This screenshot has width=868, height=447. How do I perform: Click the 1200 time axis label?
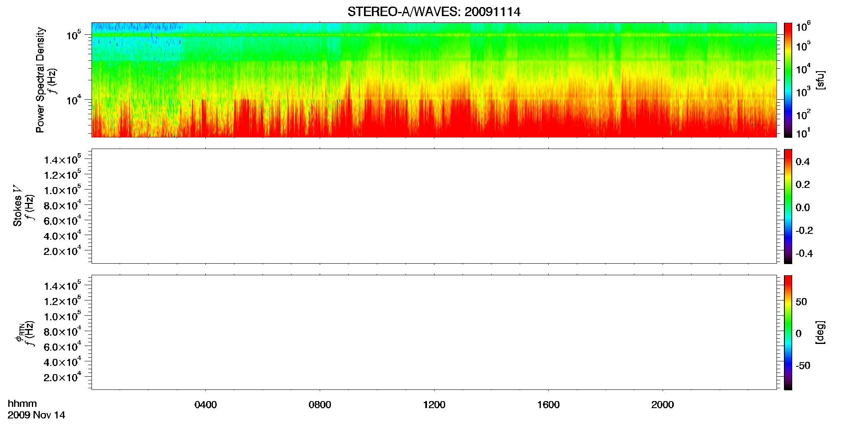click(434, 405)
